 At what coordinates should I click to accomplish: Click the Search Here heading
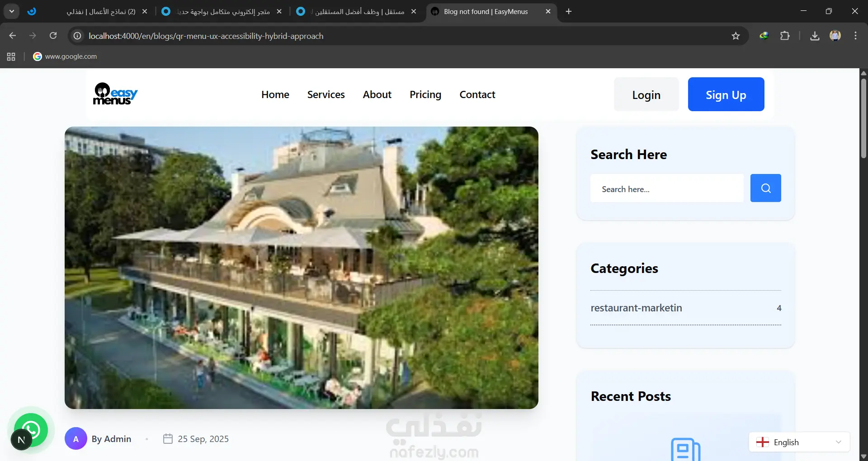pyautogui.click(x=629, y=155)
